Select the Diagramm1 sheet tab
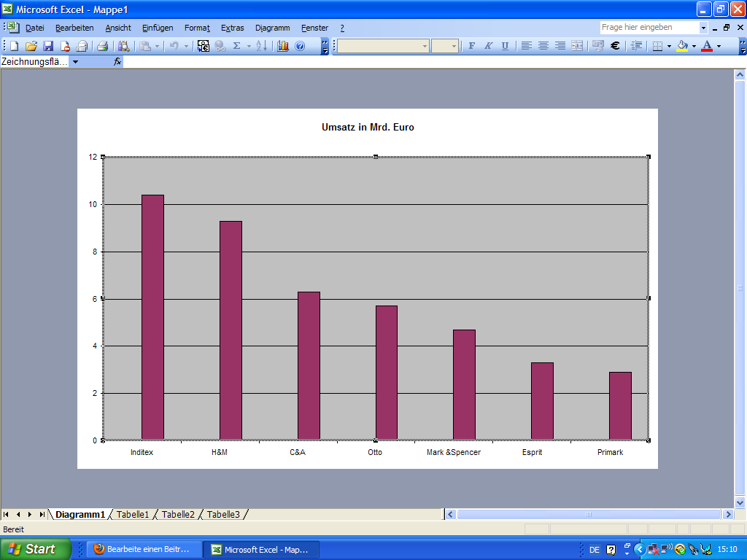This screenshot has width=747, height=560. [x=80, y=514]
